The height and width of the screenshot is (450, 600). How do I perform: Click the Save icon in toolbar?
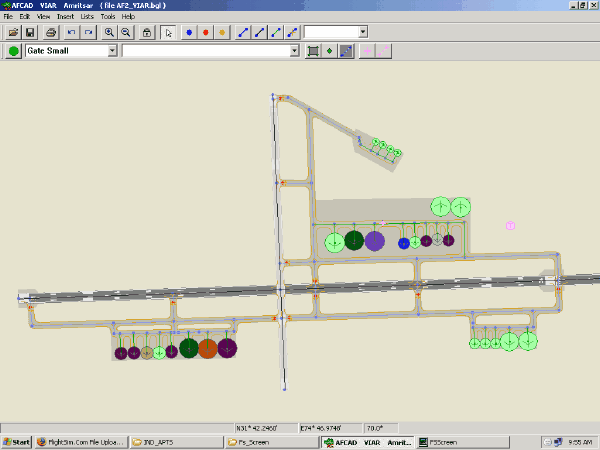(30, 32)
